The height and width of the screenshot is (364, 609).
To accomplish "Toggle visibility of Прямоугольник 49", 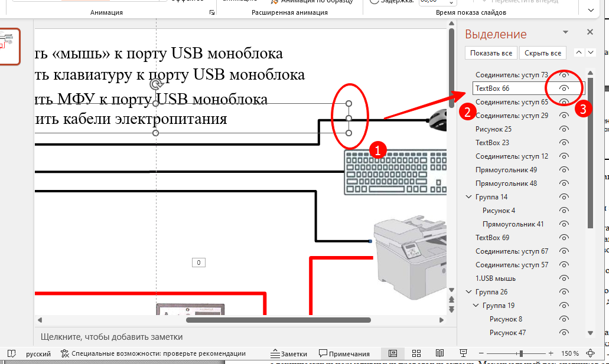I will point(564,169).
